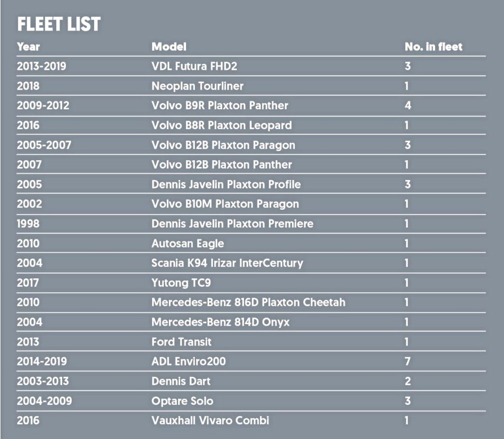Select the Model column header

click(169, 47)
